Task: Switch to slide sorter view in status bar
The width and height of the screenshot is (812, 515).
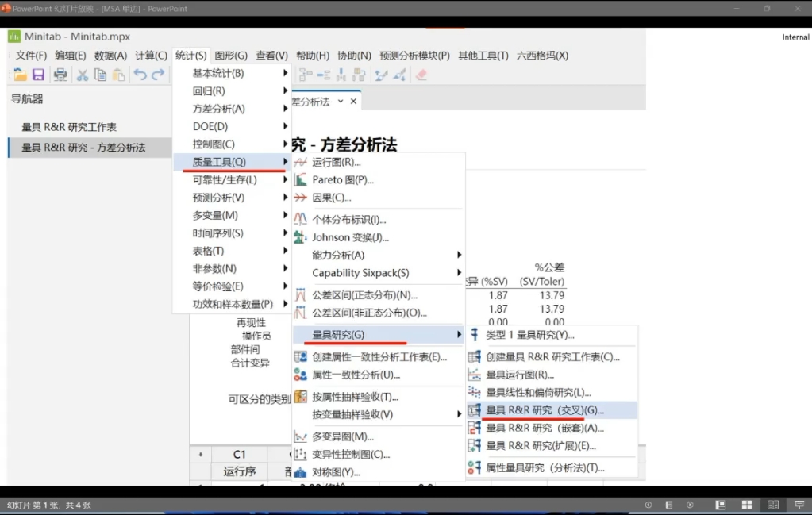Action: pyautogui.click(x=746, y=504)
